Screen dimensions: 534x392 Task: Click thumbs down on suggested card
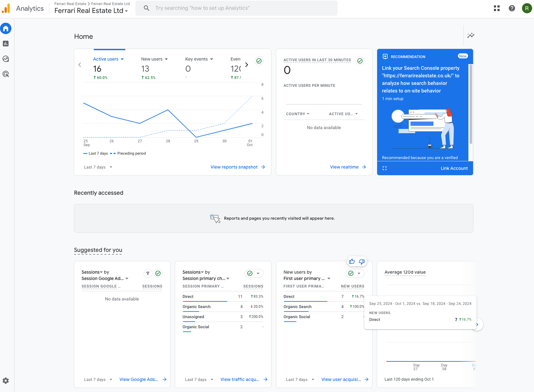tap(362, 262)
